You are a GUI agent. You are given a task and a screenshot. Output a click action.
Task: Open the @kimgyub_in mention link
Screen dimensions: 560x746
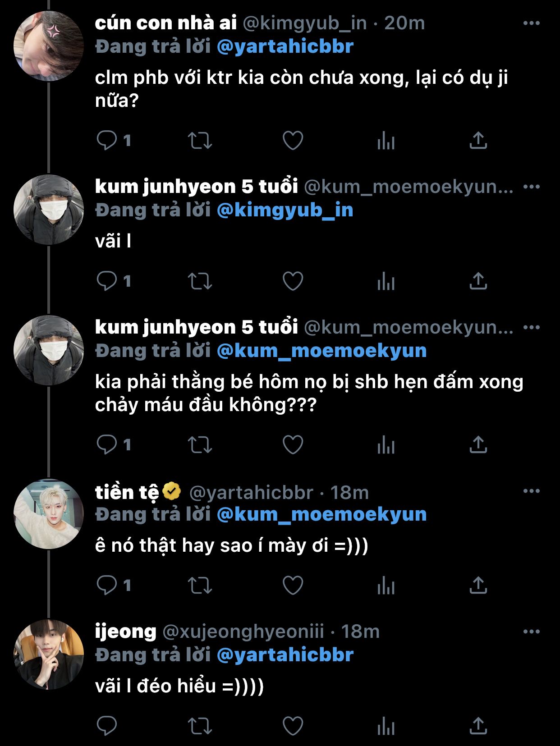(285, 211)
